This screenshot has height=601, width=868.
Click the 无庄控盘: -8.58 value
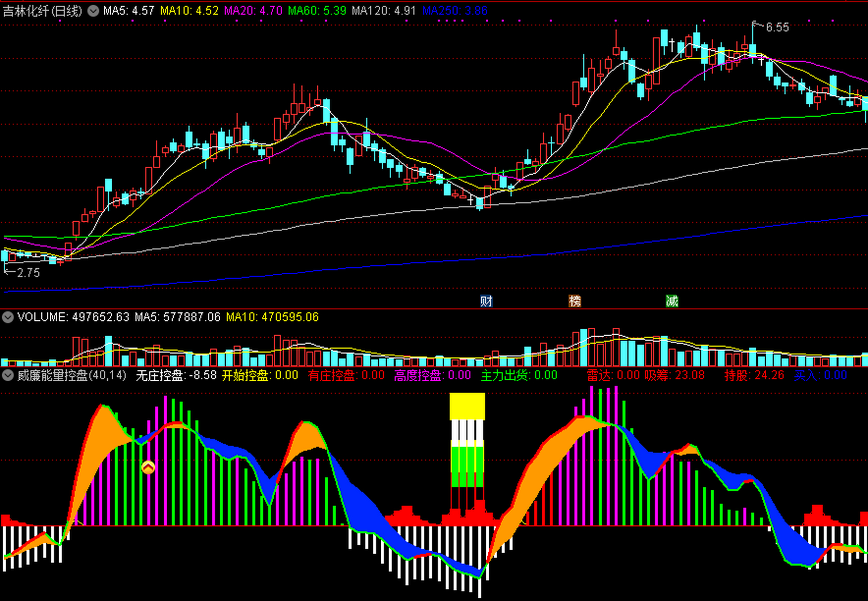(176, 375)
